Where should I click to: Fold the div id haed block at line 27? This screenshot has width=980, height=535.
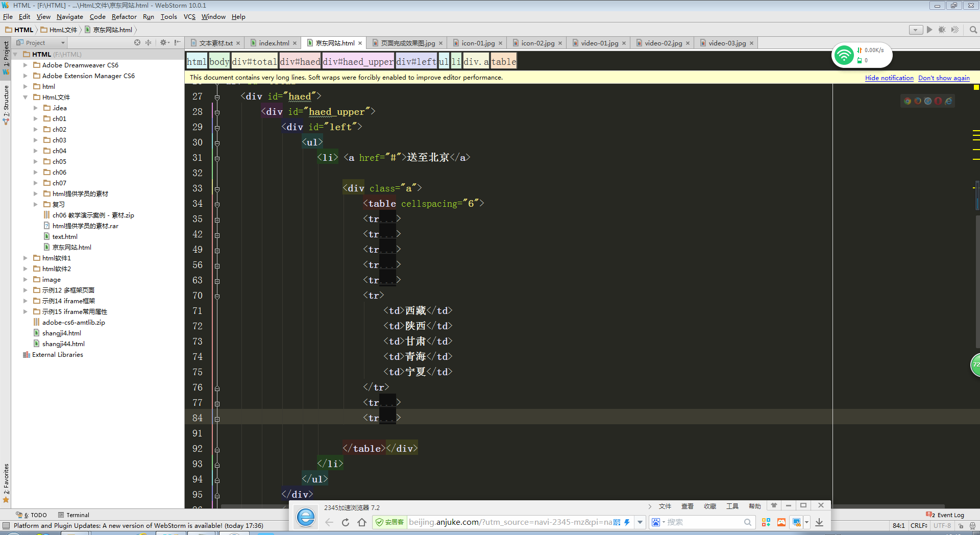(x=217, y=98)
